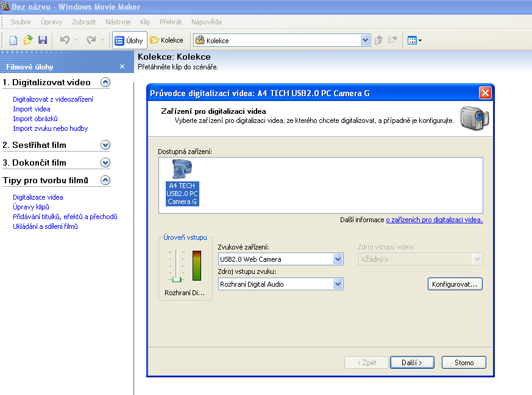Viewport: 532px width, 395px height.
Task: Click the Save Project floppy icon
Action: pyautogui.click(x=43, y=40)
